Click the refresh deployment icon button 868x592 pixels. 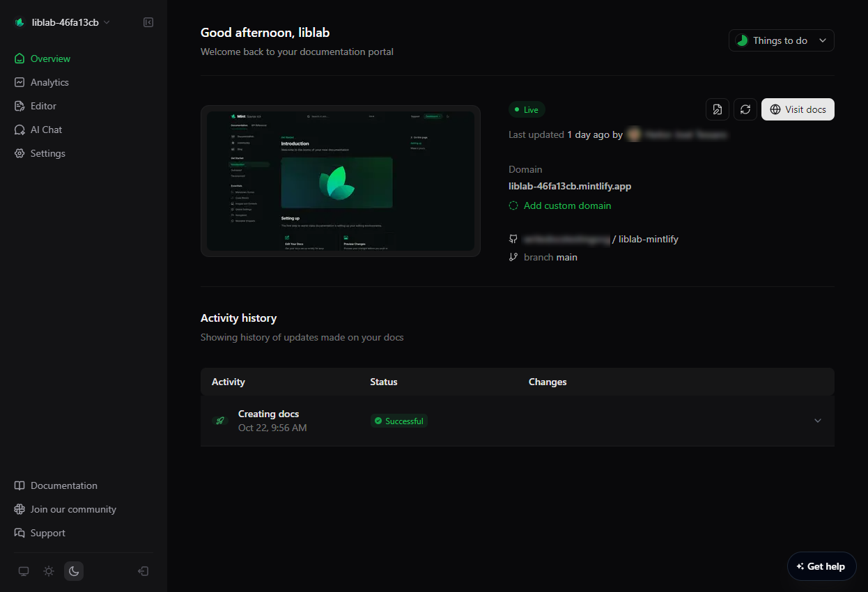pos(745,109)
